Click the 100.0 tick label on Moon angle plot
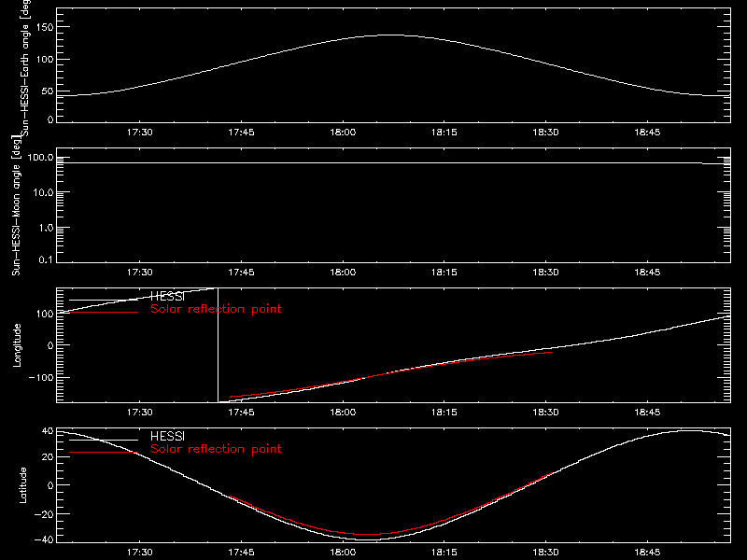The image size is (747, 560). pos(40,158)
